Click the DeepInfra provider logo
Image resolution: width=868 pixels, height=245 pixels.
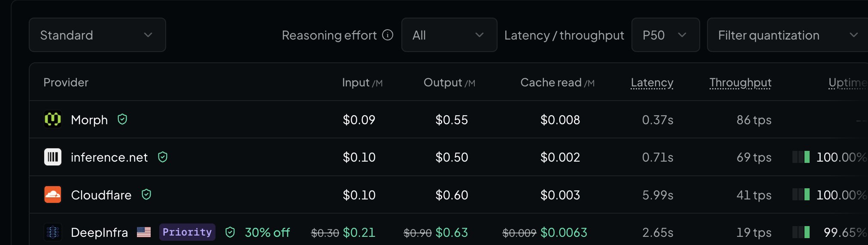(x=53, y=232)
